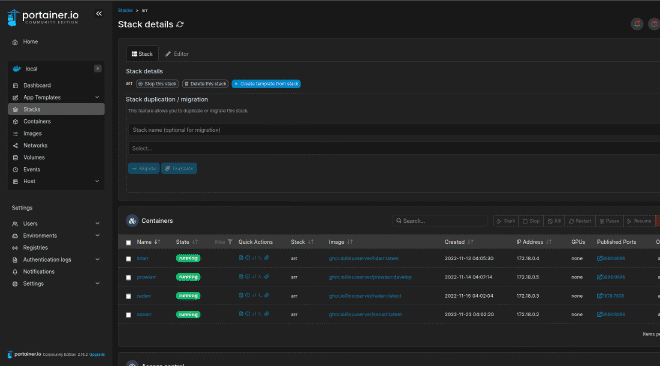Click Stop this stack button

point(157,84)
